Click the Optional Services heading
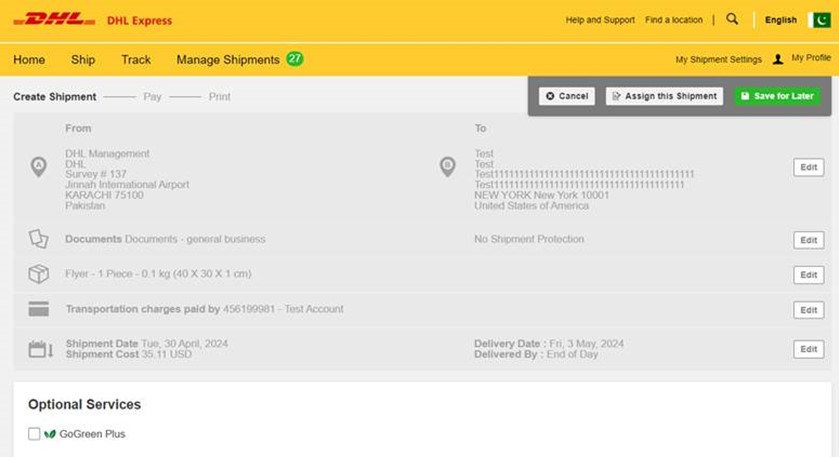The width and height of the screenshot is (839, 457). pyautogui.click(x=85, y=405)
